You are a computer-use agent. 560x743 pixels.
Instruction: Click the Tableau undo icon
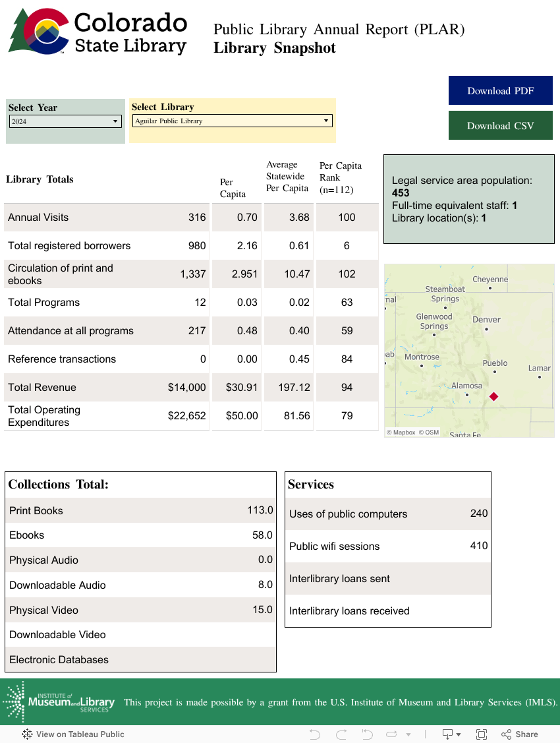[315, 734]
